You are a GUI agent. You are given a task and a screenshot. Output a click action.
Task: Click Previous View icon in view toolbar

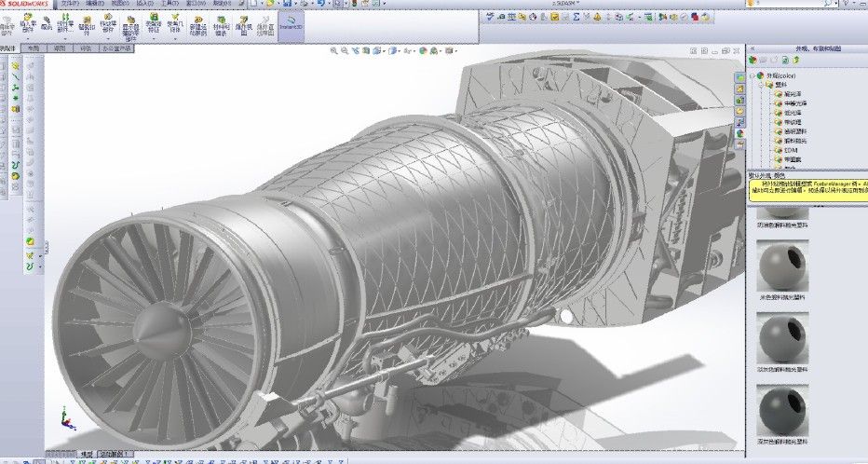click(356, 51)
